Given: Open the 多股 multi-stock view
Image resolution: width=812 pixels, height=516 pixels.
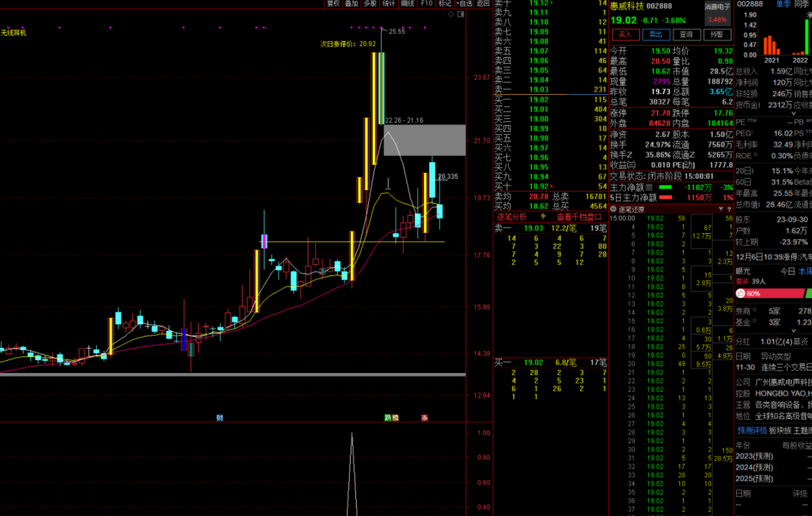Looking at the screenshot, I should click(x=370, y=3).
